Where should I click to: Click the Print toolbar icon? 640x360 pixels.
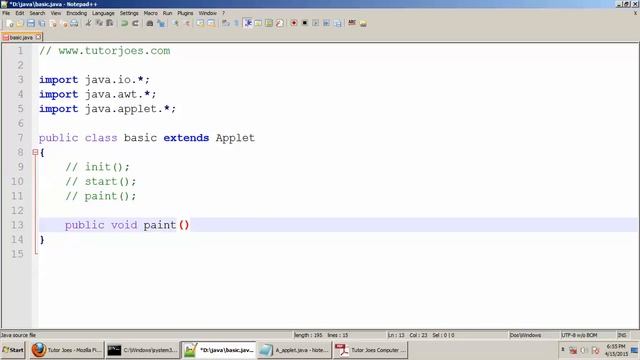74,23
